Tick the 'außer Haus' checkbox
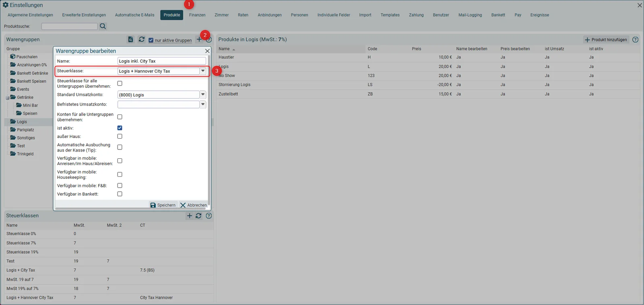This screenshot has height=305, width=644. tap(120, 137)
